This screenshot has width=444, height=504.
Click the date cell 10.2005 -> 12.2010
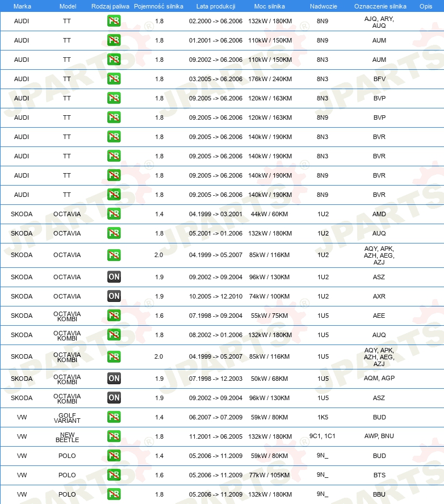(x=216, y=296)
